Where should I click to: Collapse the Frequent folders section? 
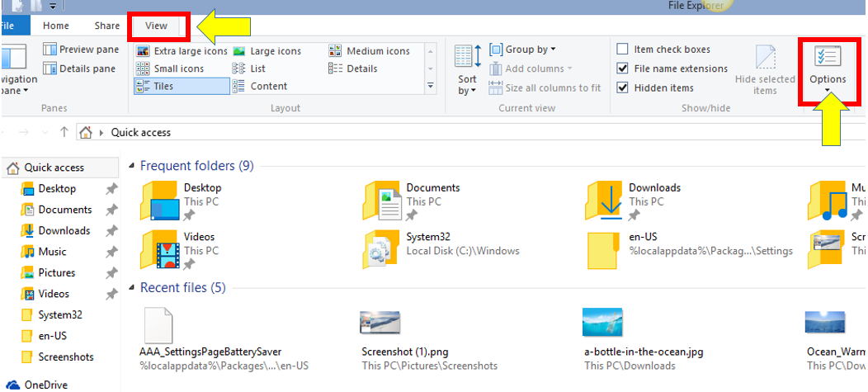(132, 166)
